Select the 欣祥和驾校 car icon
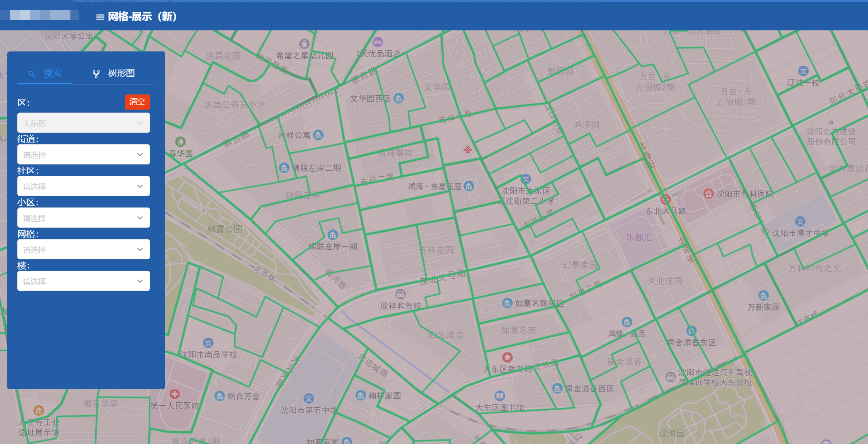The image size is (868, 444). [400, 294]
